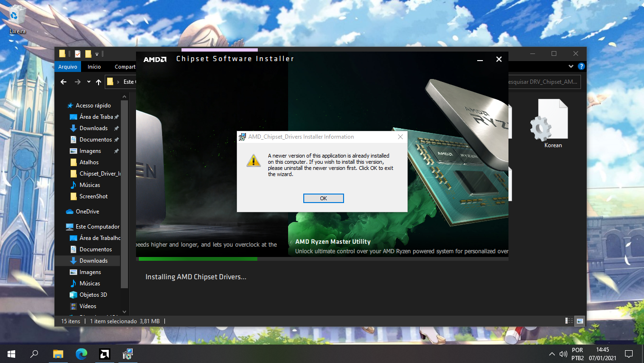644x363 pixels.
Task: Click the setup installer icon in taskbar
Action: [x=128, y=354]
